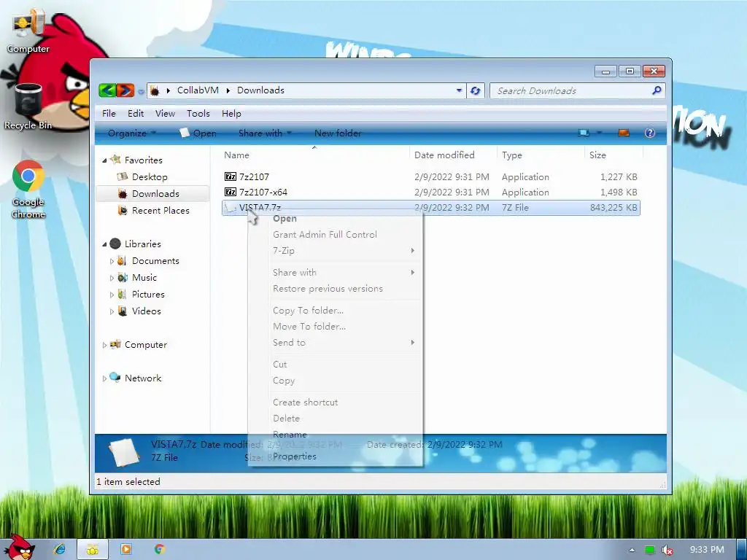Open the View menu
The image size is (747, 560).
(165, 113)
